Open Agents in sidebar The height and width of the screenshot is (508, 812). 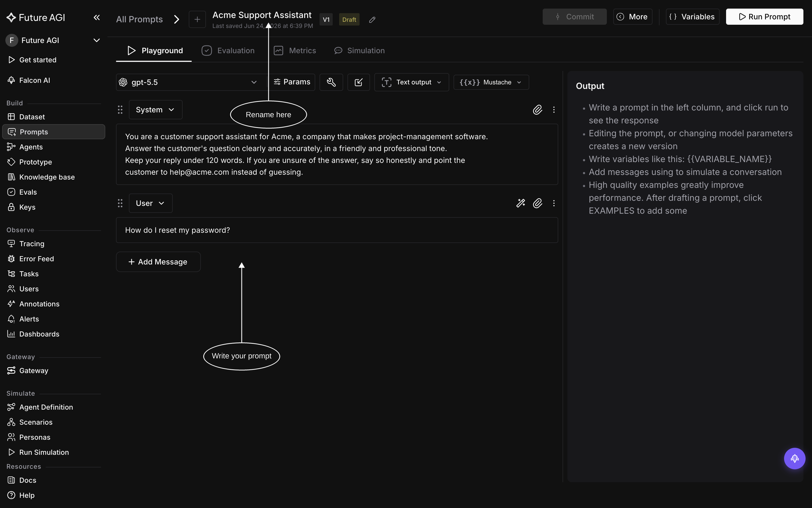point(54,147)
